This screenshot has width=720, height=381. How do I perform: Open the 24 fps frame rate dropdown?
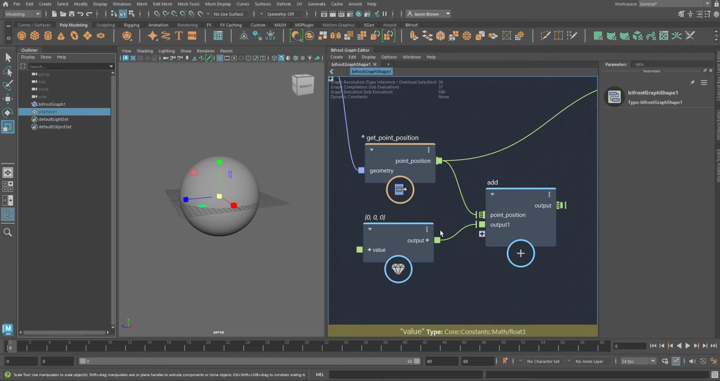(638, 362)
